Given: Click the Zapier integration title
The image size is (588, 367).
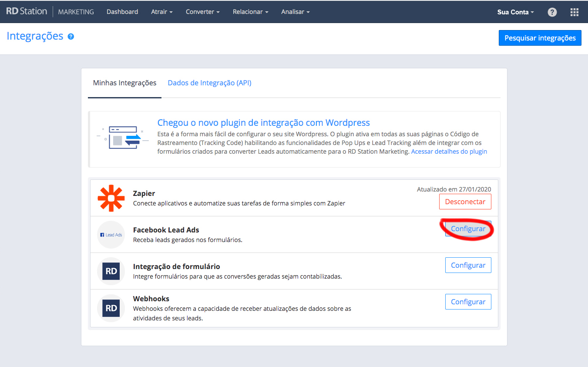Looking at the screenshot, I should [144, 193].
